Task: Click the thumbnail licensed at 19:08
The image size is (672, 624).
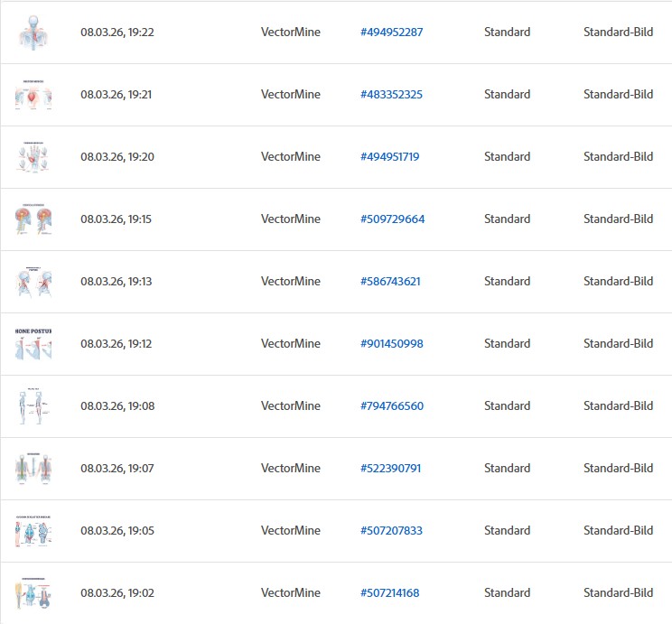Action: tap(33, 406)
